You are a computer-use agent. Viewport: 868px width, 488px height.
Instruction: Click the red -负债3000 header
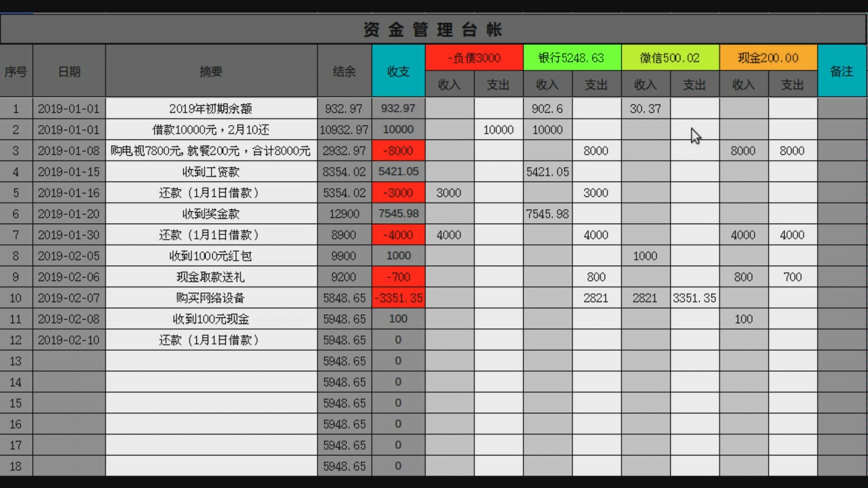[x=474, y=58]
